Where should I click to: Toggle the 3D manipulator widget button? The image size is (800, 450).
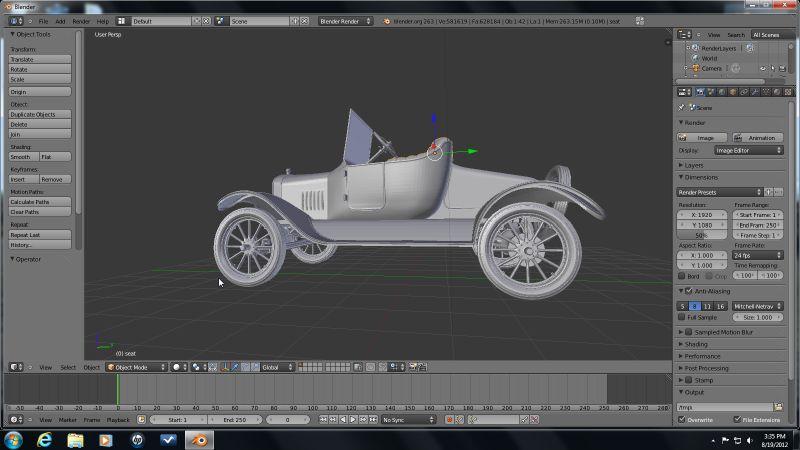coord(225,367)
